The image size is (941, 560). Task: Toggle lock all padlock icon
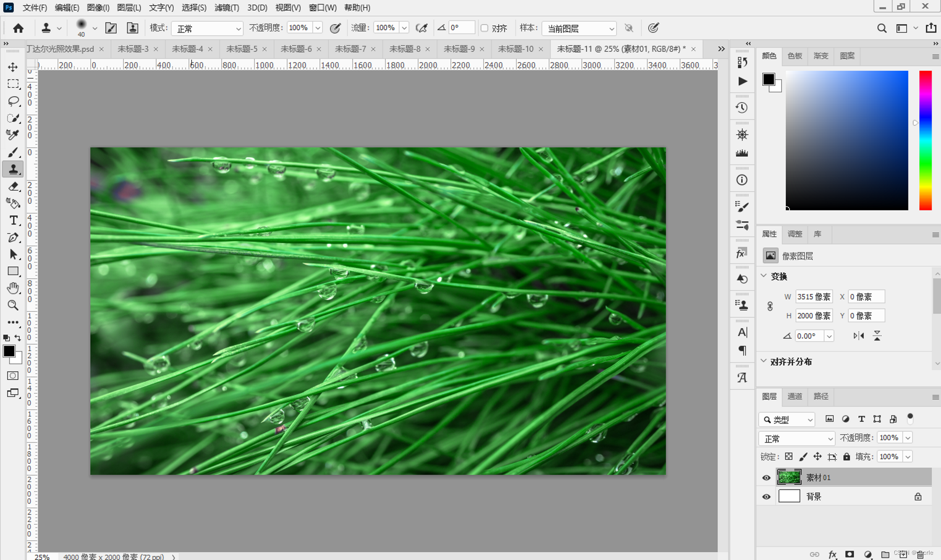tap(847, 457)
